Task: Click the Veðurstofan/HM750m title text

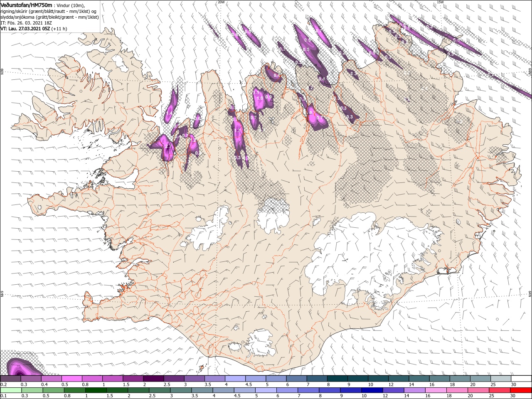Action: pos(27,5)
